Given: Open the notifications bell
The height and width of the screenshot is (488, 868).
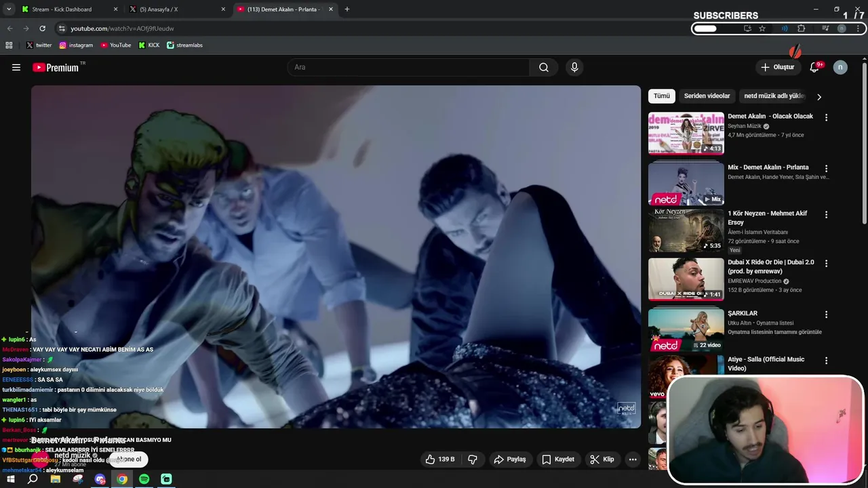Looking at the screenshot, I should pyautogui.click(x=814, y=67).
